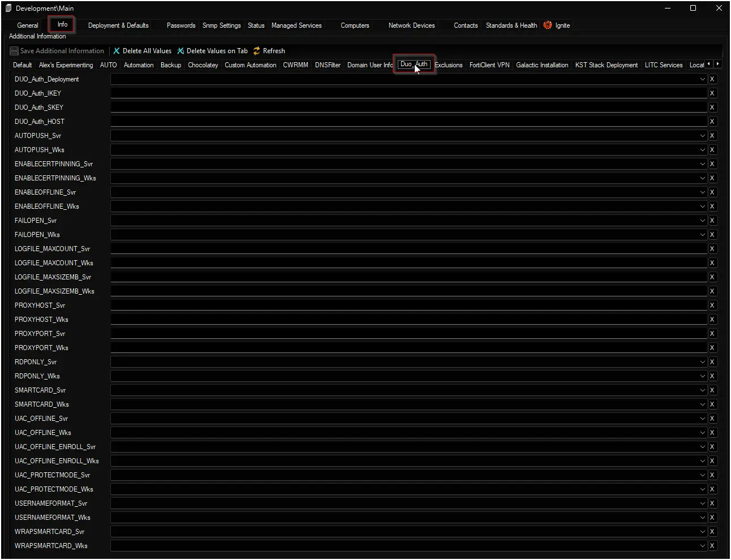This screenshot has height=560, width=731.
Task: Clear the PROXYPORT_Wks value with X
Action: click(712, 348)
